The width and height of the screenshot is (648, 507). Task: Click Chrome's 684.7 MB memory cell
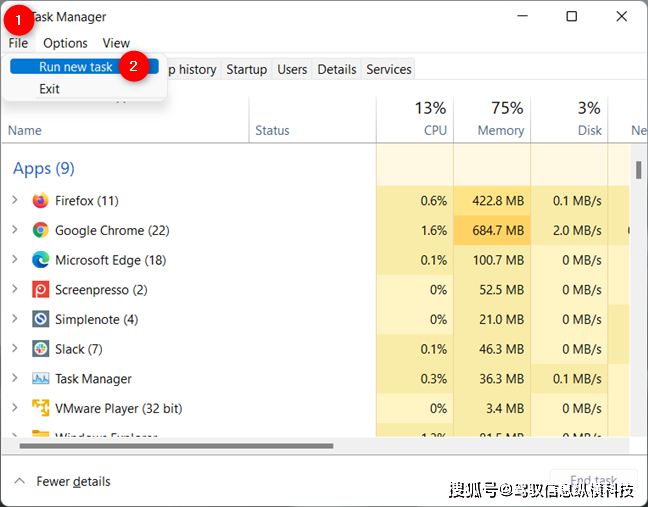tap(492, 230)
